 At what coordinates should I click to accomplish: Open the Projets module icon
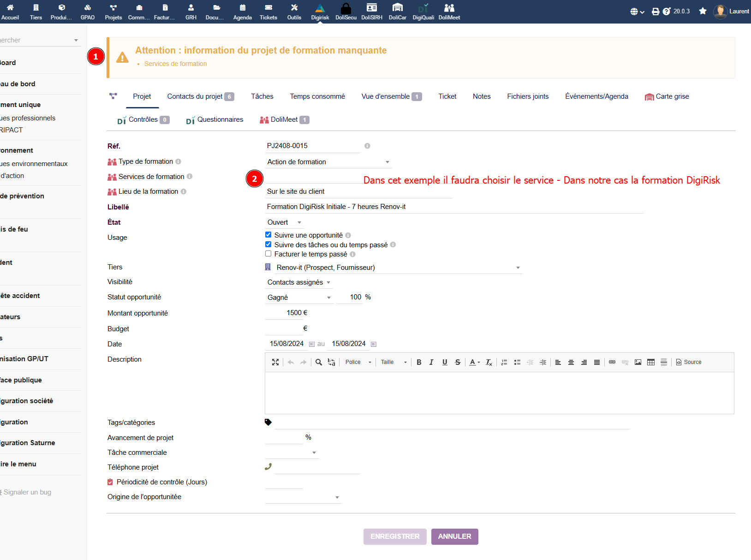(x=113, y=7)
